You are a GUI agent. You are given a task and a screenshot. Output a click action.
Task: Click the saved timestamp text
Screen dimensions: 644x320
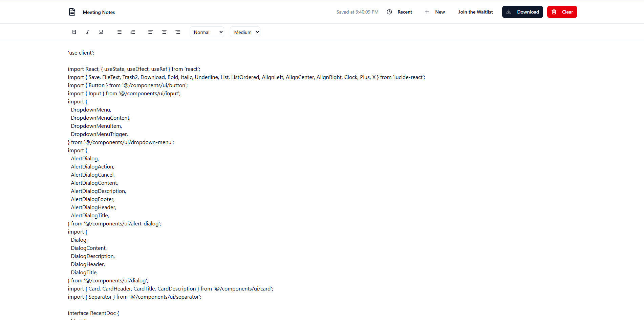tap(357, 12)
